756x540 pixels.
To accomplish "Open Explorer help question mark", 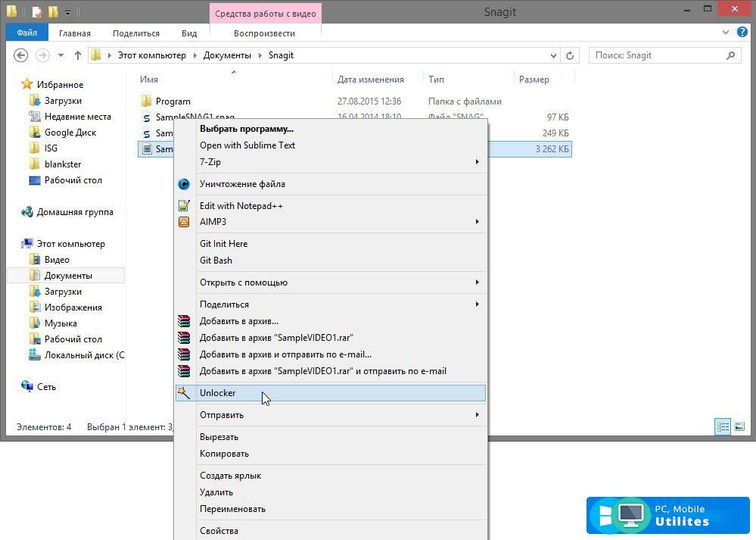I will pos(742,33).
